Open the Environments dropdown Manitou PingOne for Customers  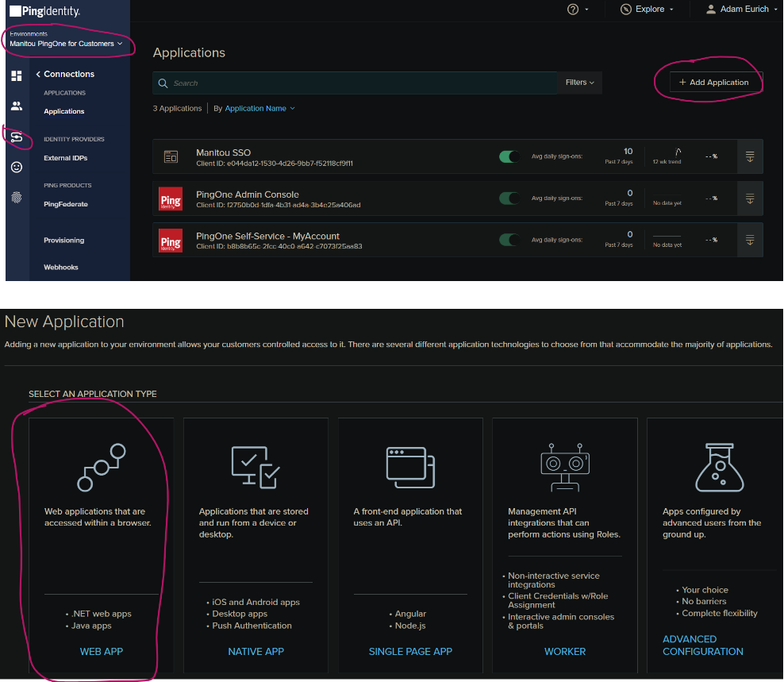[x=66, y=44]
